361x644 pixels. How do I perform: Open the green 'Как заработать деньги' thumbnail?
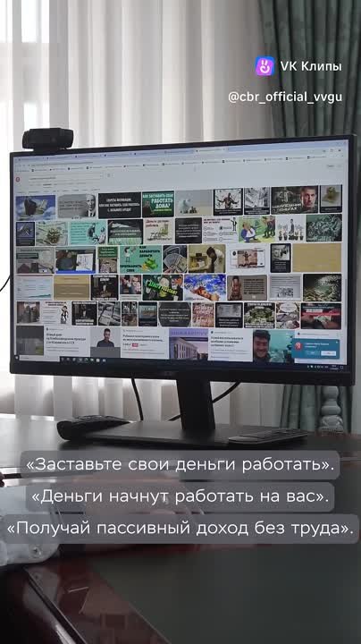(x=140, y=259)
